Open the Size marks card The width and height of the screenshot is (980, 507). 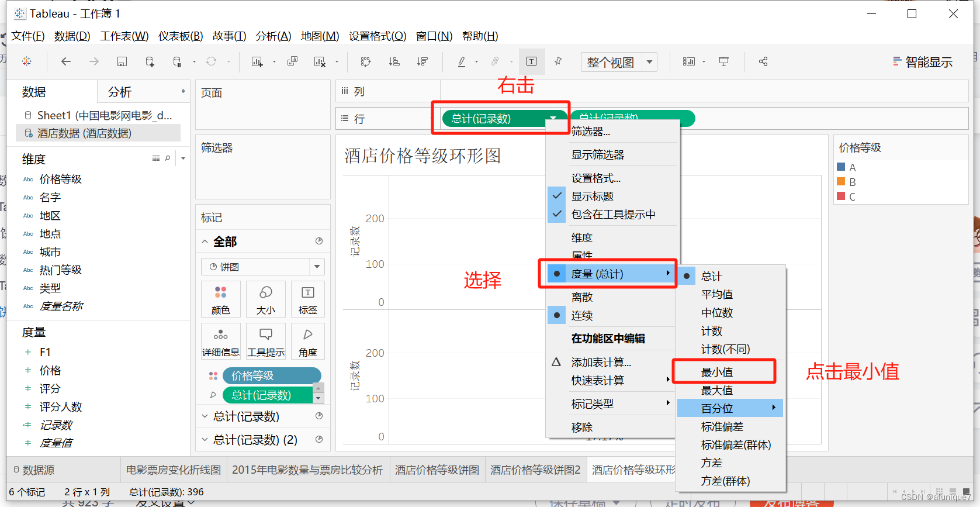click(x=266, y=300)
